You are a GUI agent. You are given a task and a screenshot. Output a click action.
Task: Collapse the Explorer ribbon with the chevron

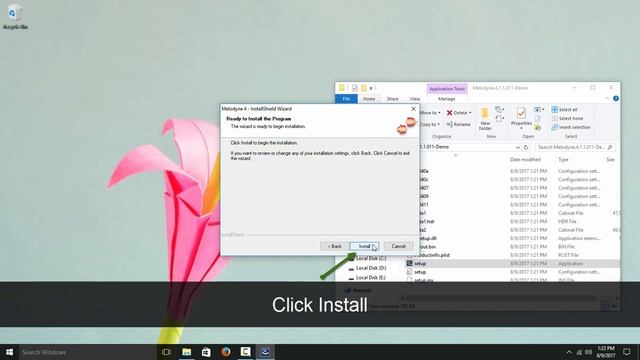(x=607, y=98)
